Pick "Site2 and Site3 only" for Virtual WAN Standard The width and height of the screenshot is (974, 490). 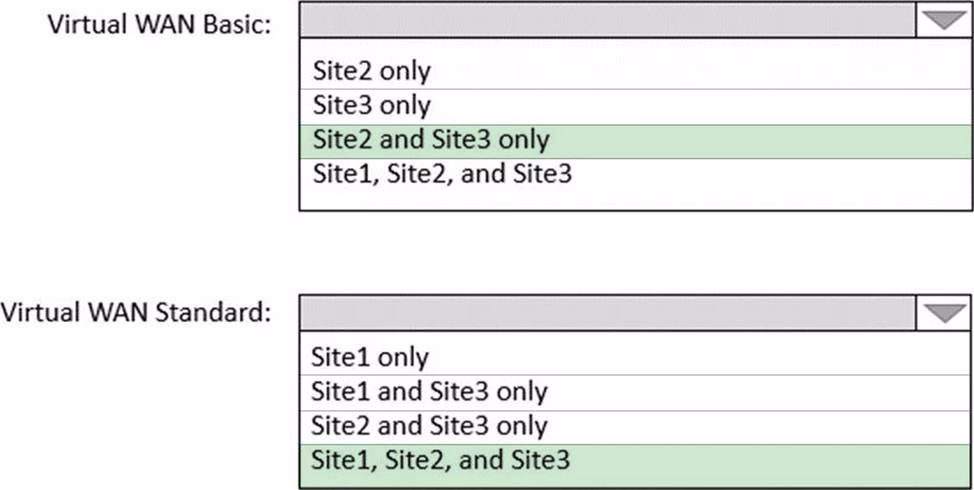[429, 426]
